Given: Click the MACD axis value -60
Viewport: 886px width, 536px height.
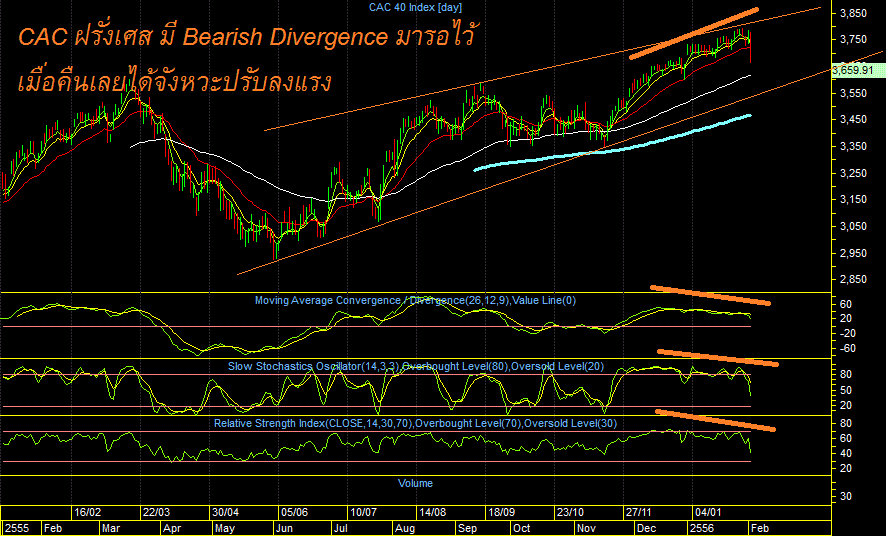Looking at the screenshot, I should click(x=848, y=348).
